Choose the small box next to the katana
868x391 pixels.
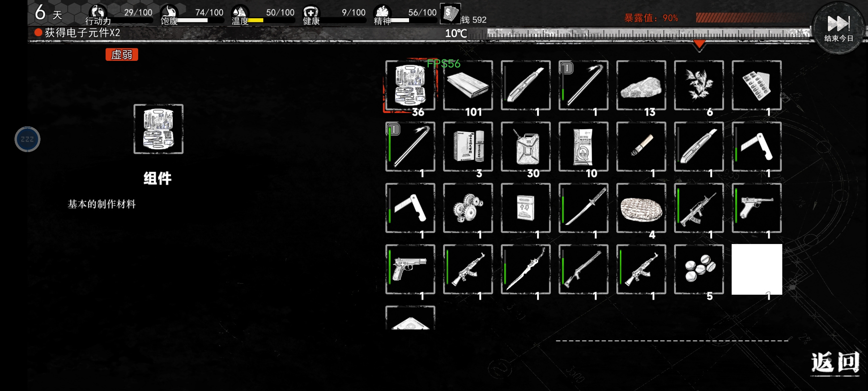pos(526,208)
